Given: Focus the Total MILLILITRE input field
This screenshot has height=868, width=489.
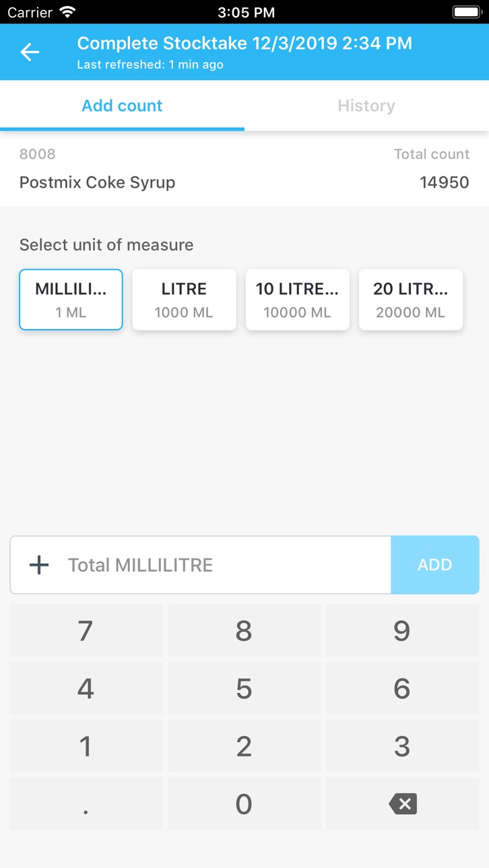Looking at the screenshot, I should pyautogui.click(x=200, y=565).
